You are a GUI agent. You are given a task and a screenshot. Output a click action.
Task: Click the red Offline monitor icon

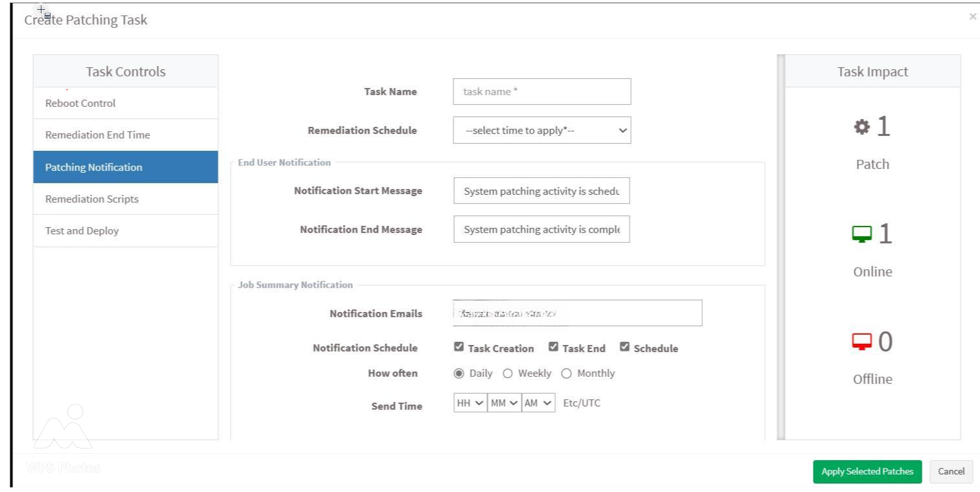[861, 342]
